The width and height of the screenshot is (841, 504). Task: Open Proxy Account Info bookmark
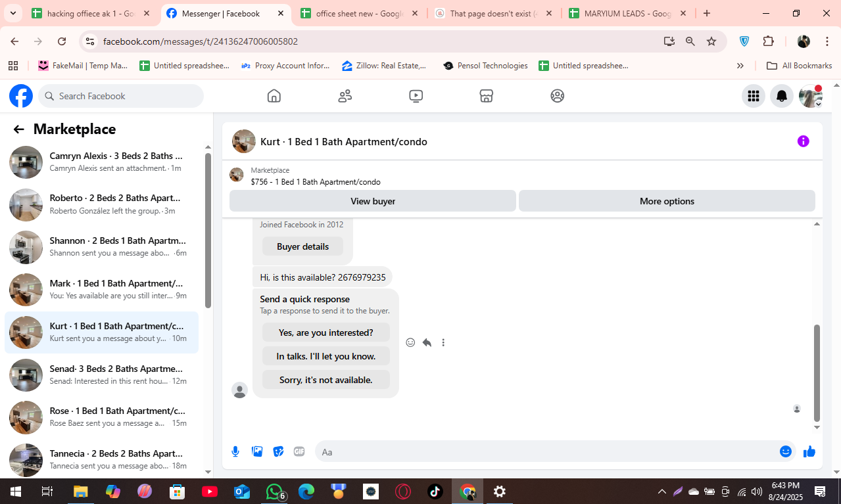tap(285, 66)
